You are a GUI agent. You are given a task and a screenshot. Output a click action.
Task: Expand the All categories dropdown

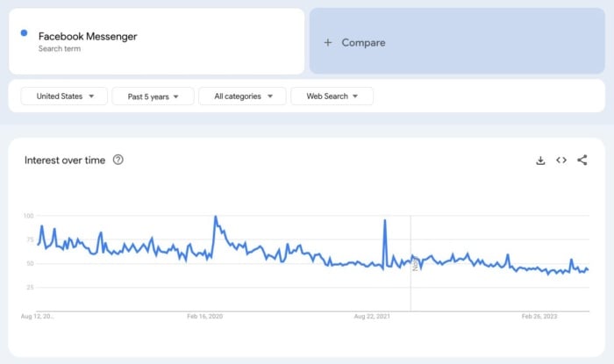coord(242,96)
